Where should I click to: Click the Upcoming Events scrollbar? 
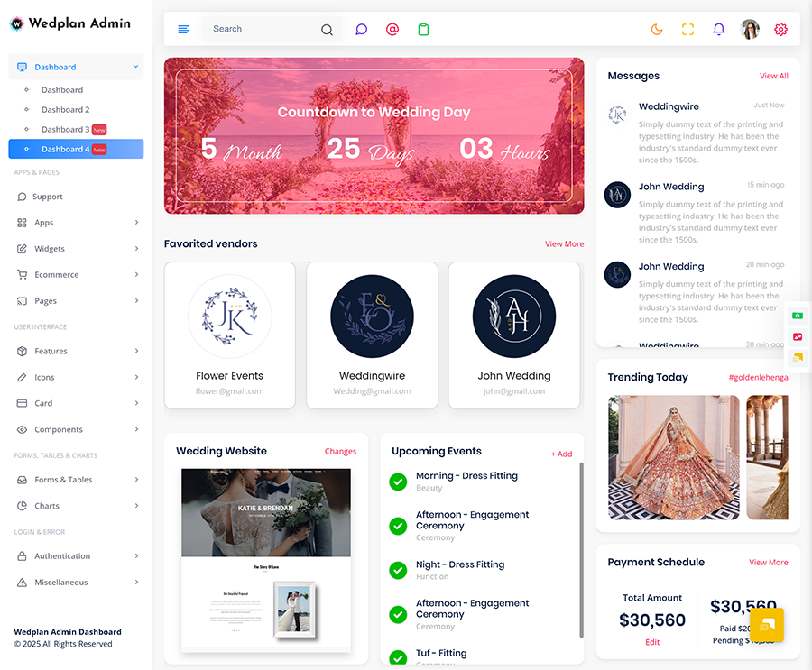coord(581,550)
